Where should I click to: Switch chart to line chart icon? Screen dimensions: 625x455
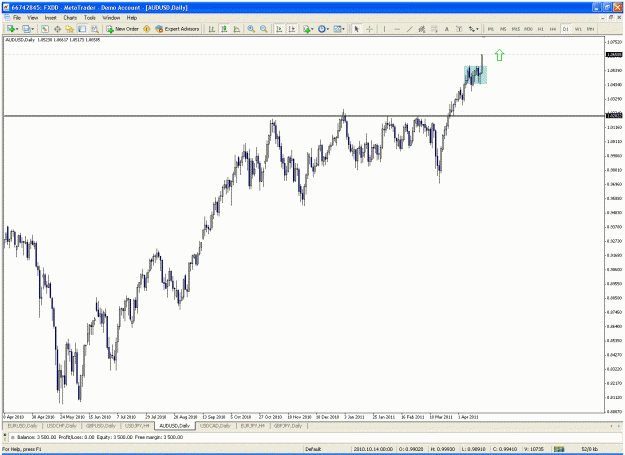pos(236,29)
